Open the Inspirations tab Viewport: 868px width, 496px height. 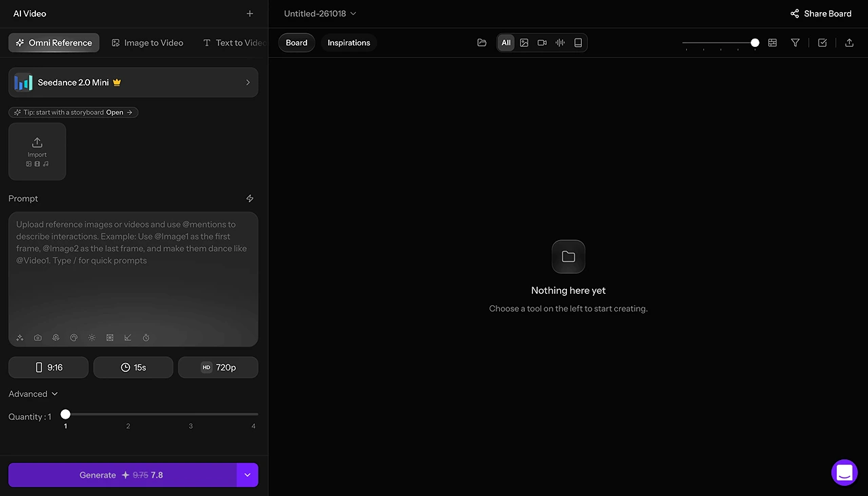click(349, 43)
